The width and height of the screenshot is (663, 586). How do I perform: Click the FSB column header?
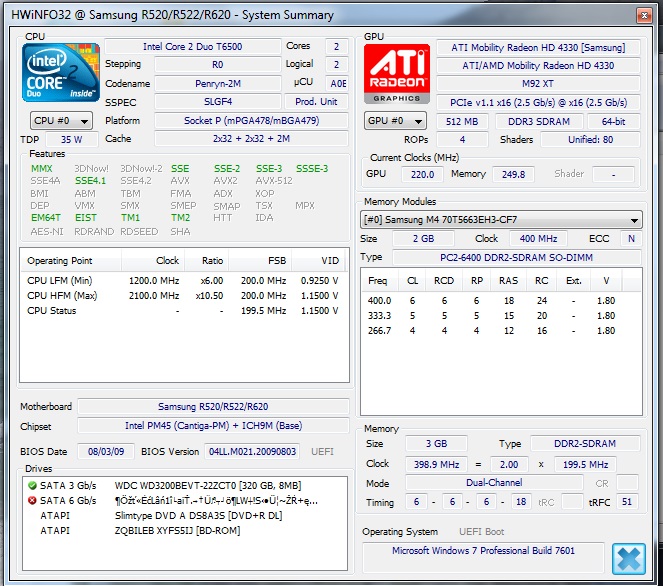pyautogui.click(x=260, y=260)
